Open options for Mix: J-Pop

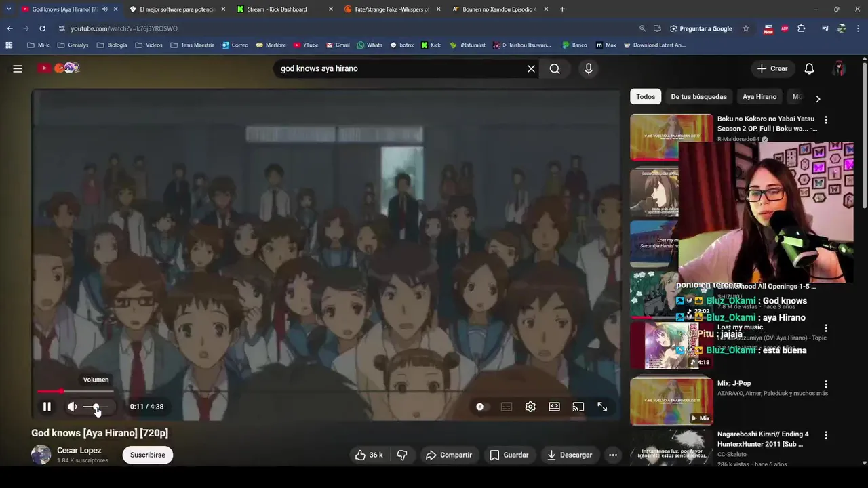825,384
